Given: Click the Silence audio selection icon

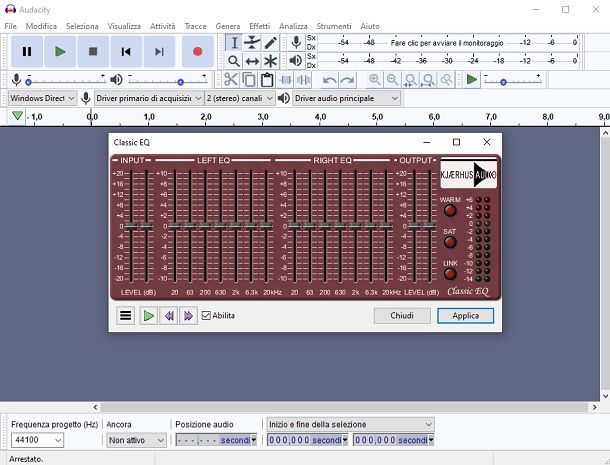Looking at the screenshot, I should pyautogui.click(x=303, y=80).
